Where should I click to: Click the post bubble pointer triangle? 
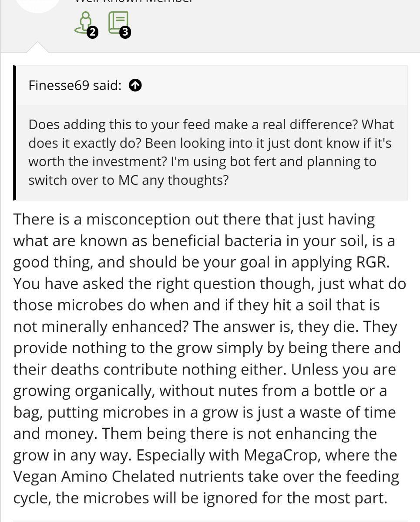point(38,47)
